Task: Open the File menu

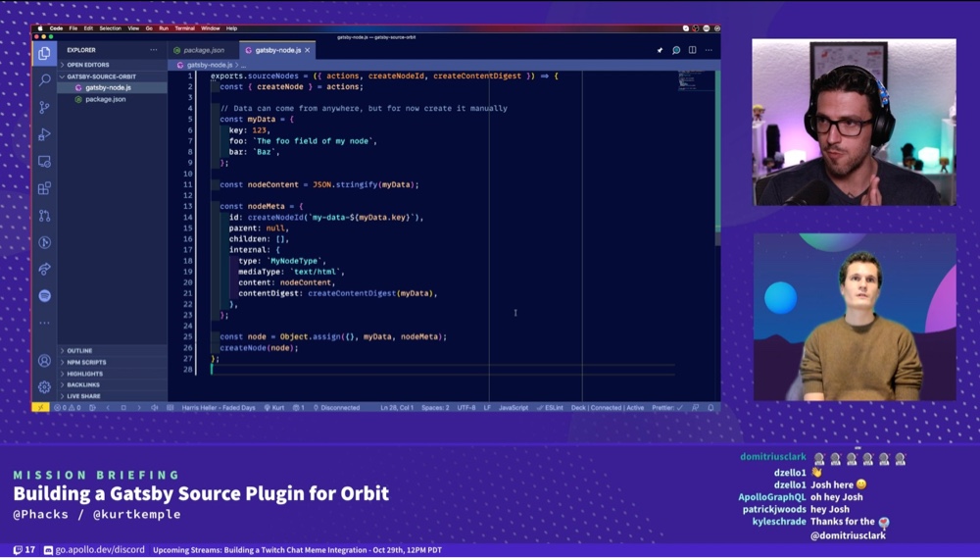Action: (73, 28)
